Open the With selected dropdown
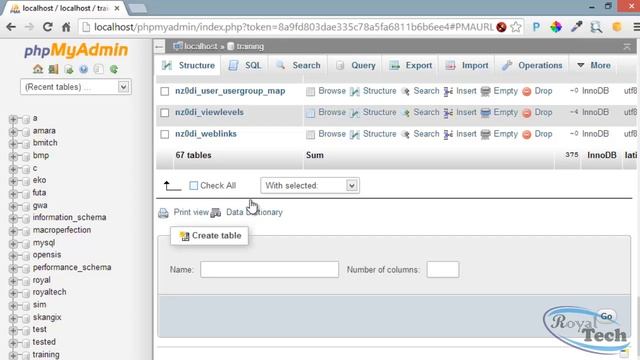The height and width of the screenshot is (360, 640). [310, 186]
